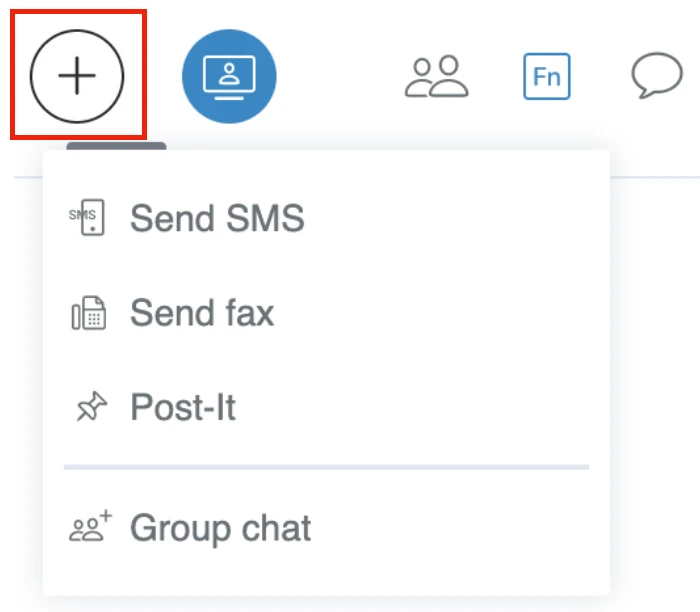Click the Fn function keys icon
This screenshot has width=700, height=612.
click(546, 76)
